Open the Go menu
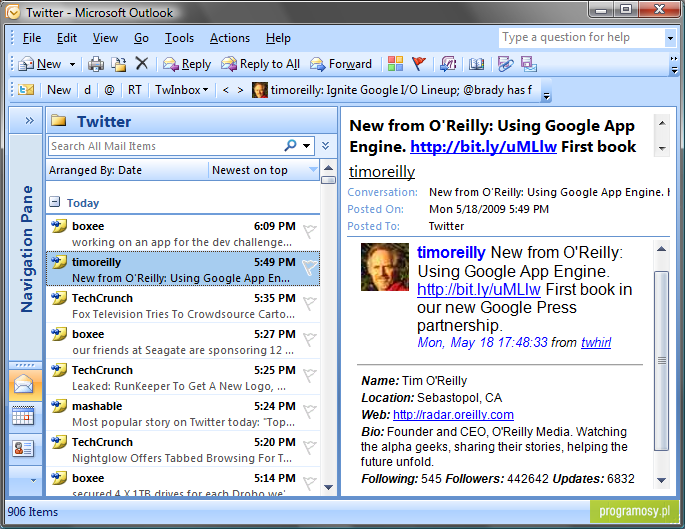Viewport: 685px width, 529px height. [141, 38]
